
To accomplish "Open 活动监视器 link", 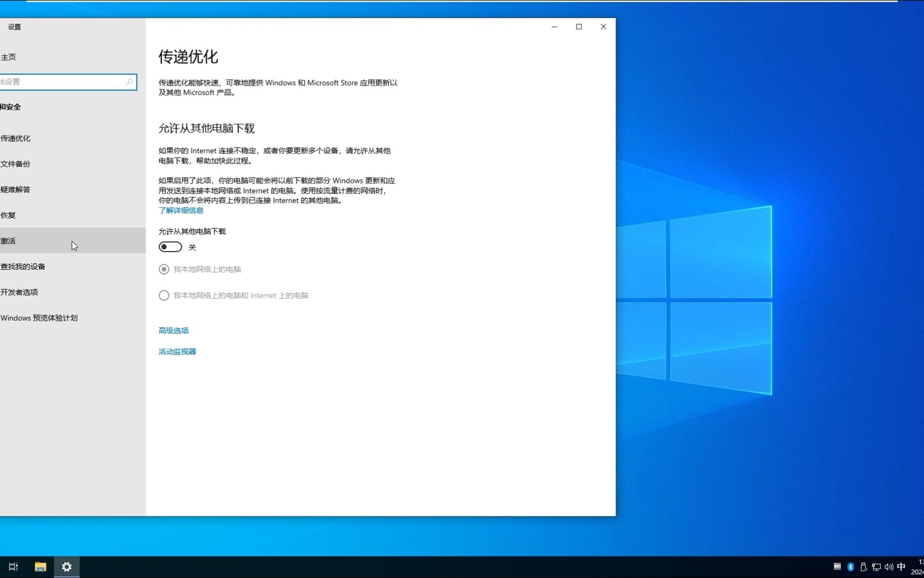I will pyautogui.click(x=177, y=352).
